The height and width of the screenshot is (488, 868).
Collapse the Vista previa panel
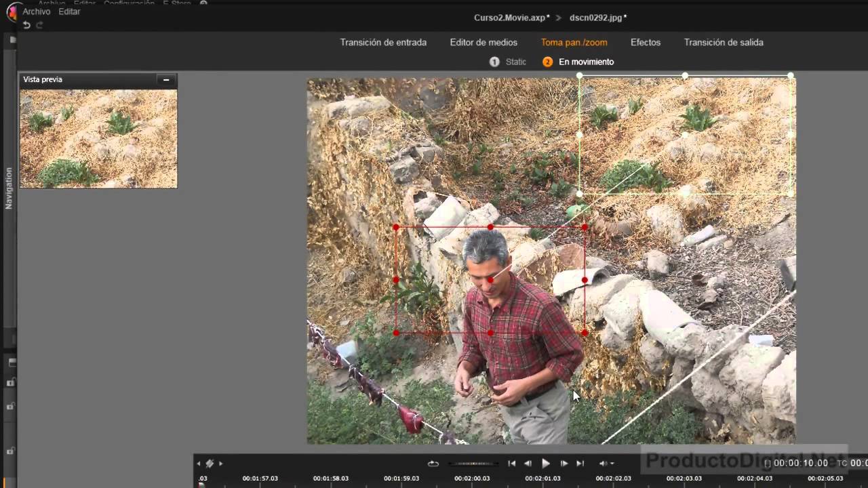point(166,80)
